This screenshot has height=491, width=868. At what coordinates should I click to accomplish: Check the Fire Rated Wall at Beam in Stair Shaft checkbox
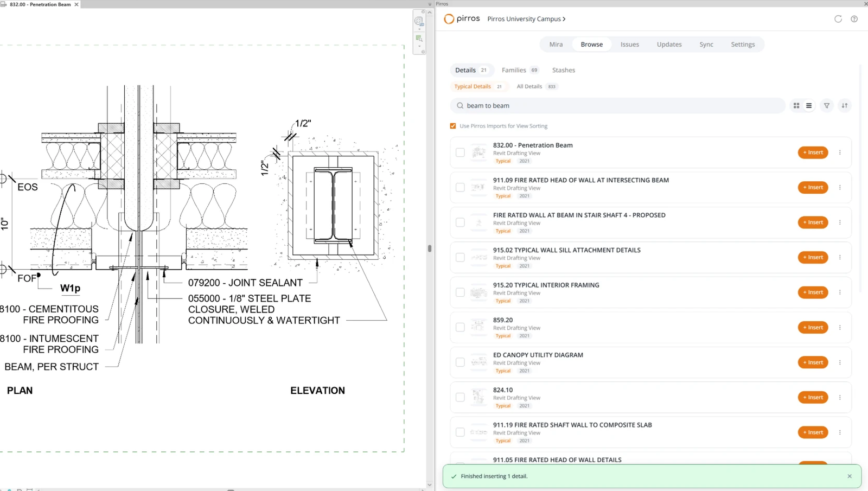tap(460, 222)
